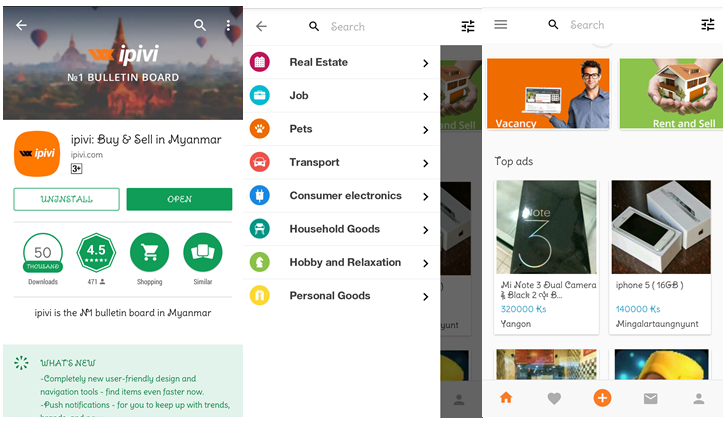Expand the Job chevron

click(426, 96)
